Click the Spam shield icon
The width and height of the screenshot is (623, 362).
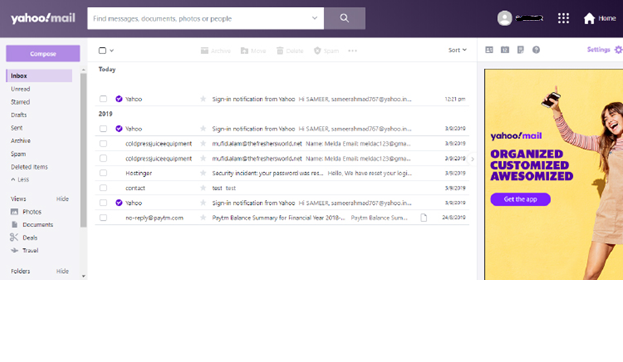pos(317,50)
